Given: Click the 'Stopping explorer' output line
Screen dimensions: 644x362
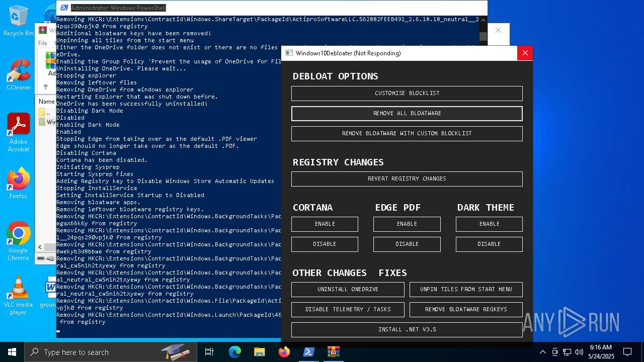Looking at the screenshot, I should (x=86, y=75).
